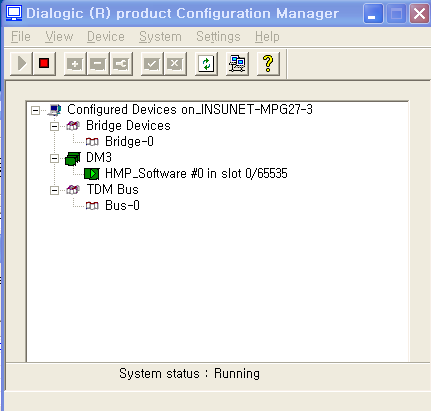
Task: Open the System menu
Action: click(x=160, y=37)
